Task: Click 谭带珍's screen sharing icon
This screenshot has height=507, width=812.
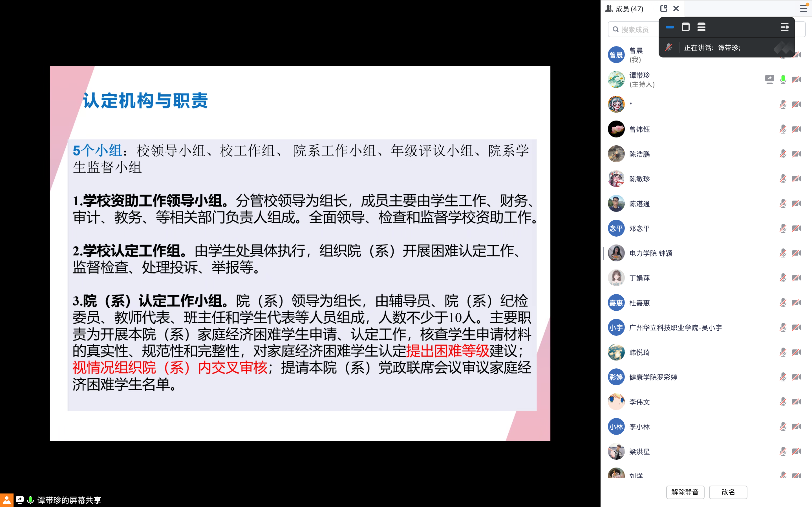Action: click(769, 79)
